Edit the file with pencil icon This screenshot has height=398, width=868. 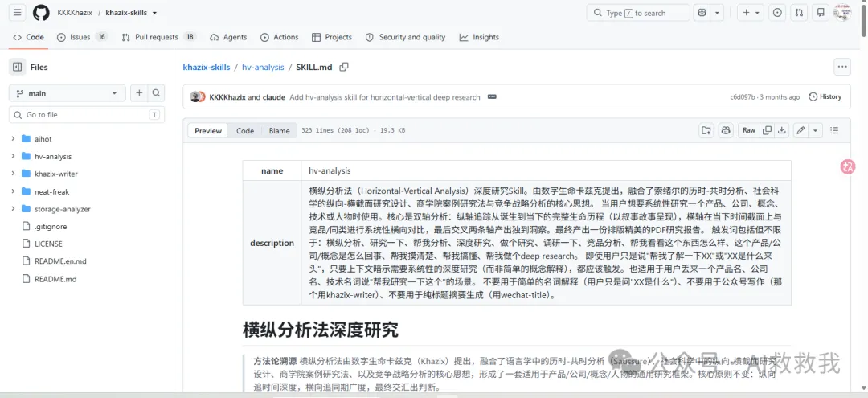click(x=800, y=130)
